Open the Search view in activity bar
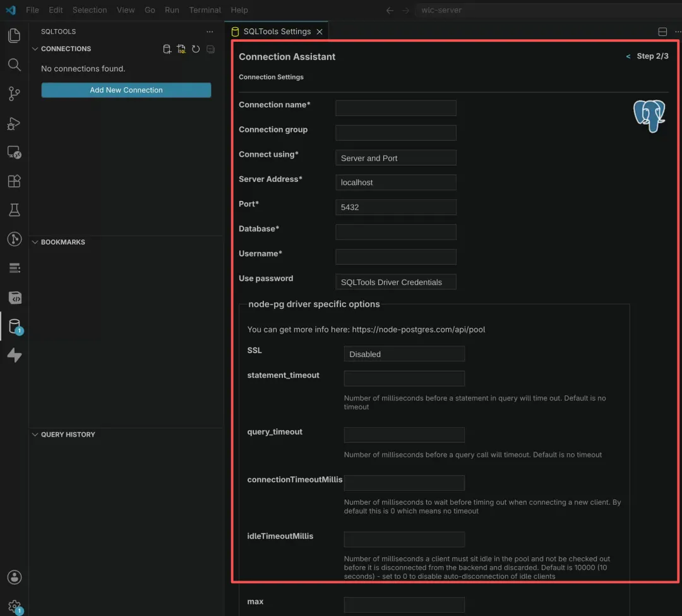 pyautogui.click(x=14, y=64)
